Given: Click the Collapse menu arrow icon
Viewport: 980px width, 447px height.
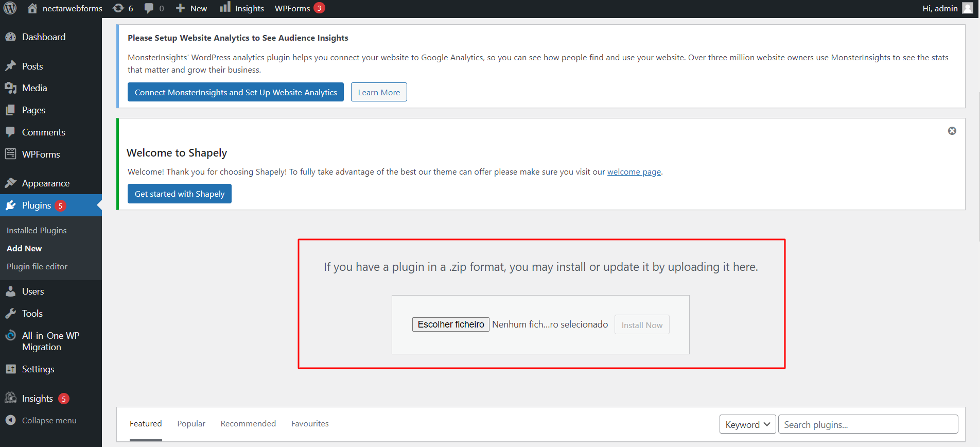Looking at the screenshot, I should coord(10,421).
